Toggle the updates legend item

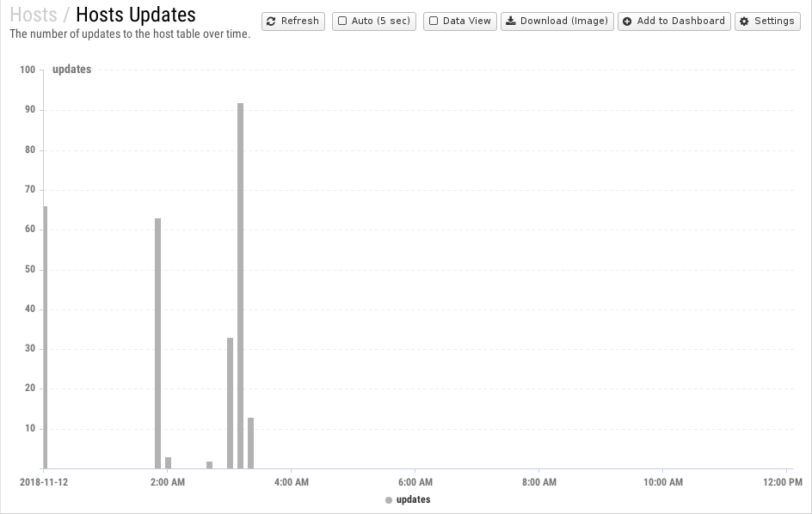[408, 499]
